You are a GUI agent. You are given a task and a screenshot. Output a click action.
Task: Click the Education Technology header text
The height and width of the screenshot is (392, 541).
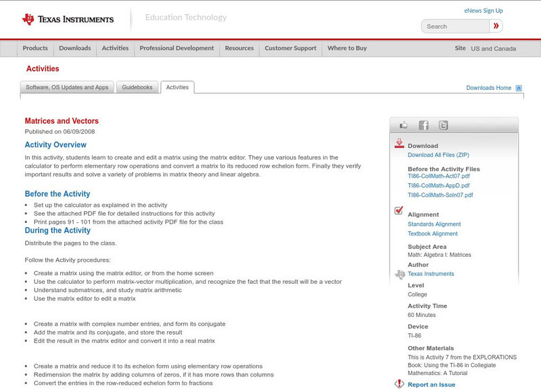pyautogui.click(x=185, y=18)
